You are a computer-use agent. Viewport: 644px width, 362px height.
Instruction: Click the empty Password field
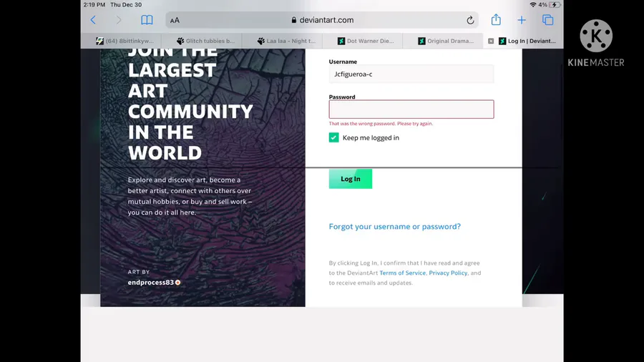[x=411, y=109]
